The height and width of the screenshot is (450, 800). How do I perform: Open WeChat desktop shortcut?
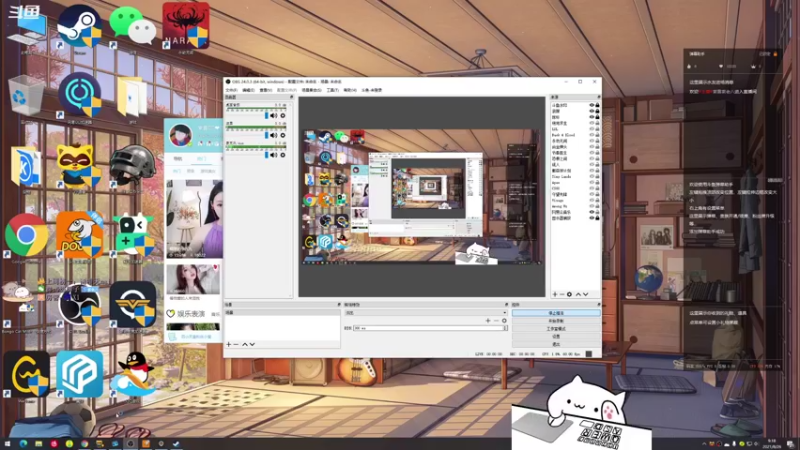point(133,26)
